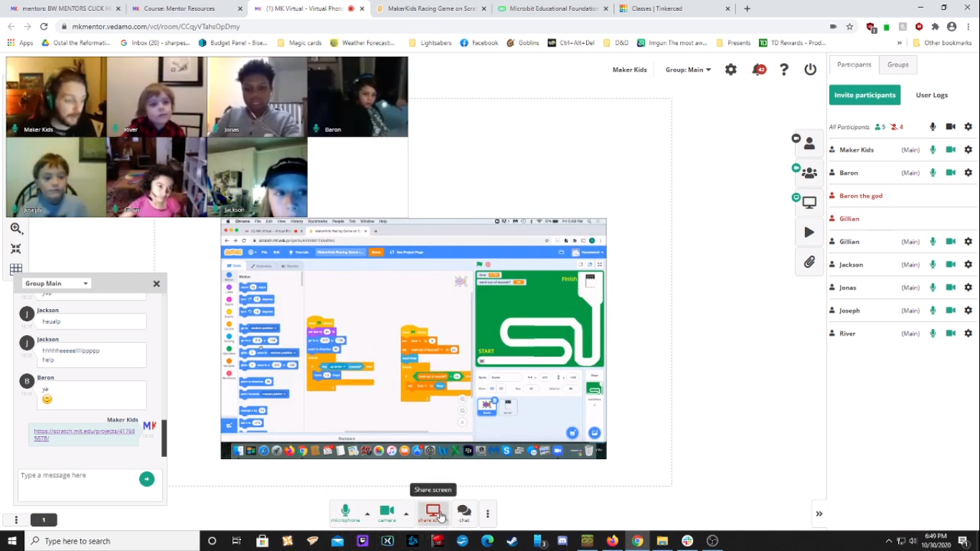Switch to the Groups tab
980x551 pixels.
(898, 65)
